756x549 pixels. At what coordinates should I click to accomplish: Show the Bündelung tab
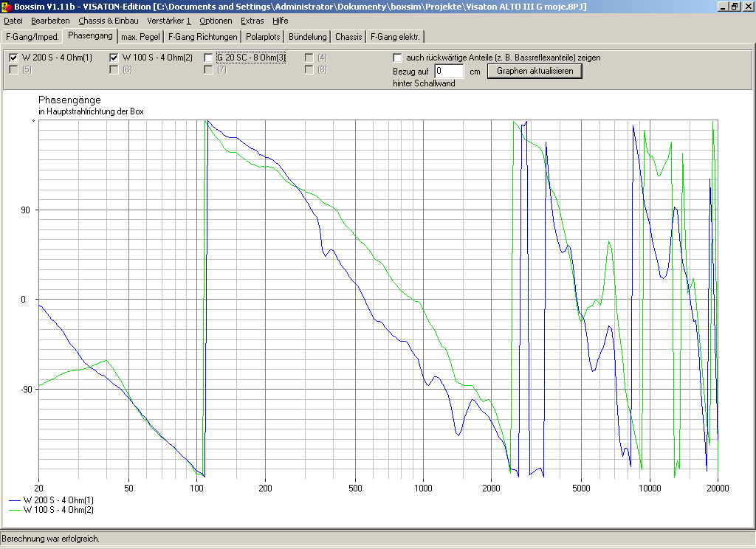tap(308, 37)
